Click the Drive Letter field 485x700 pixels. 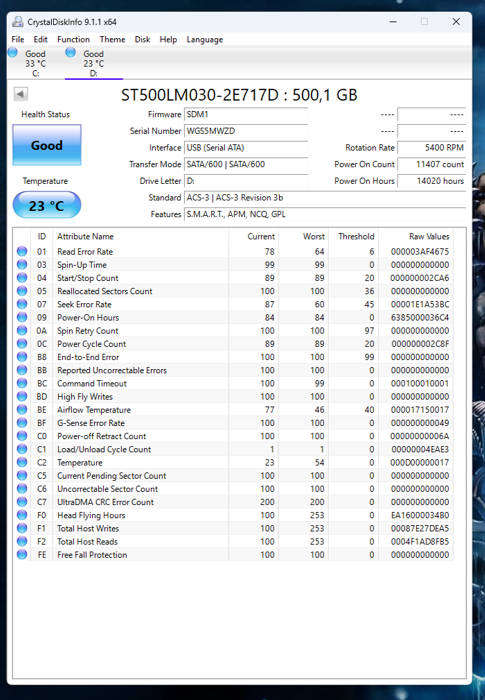tap(246, 181)
